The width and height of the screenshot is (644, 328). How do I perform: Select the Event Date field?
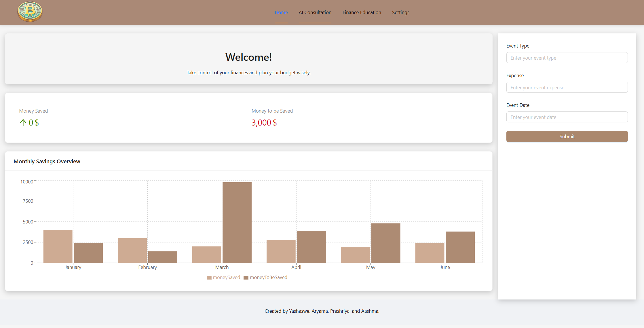coord(567,117)
